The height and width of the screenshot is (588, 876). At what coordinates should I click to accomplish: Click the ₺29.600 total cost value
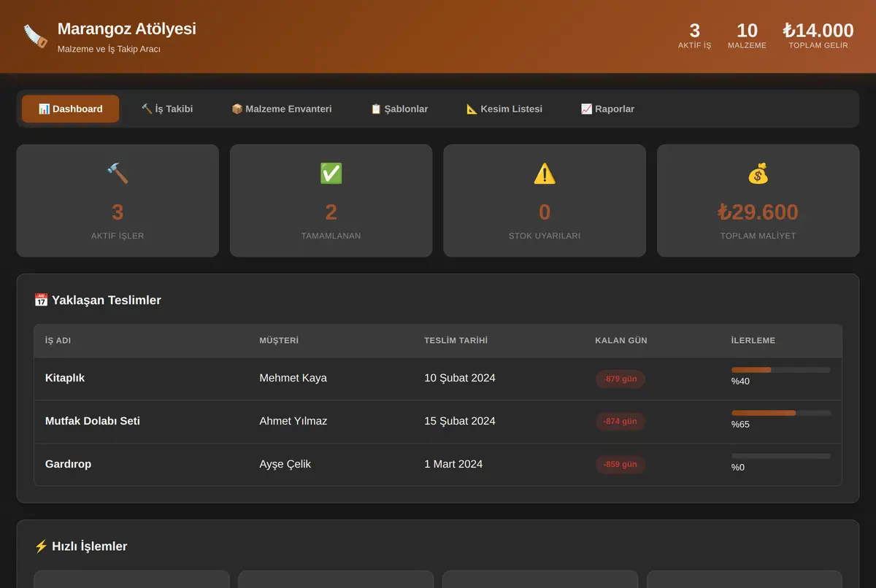click(758, 212)
